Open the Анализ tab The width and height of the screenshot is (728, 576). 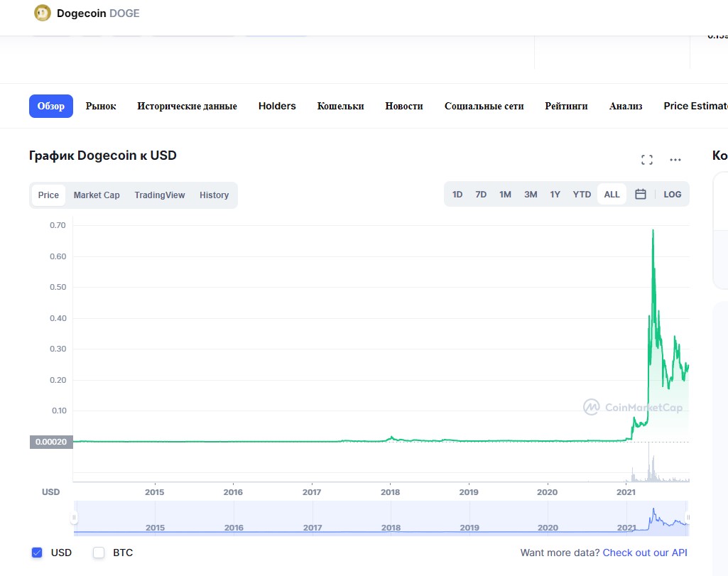[x=626, y=106]
